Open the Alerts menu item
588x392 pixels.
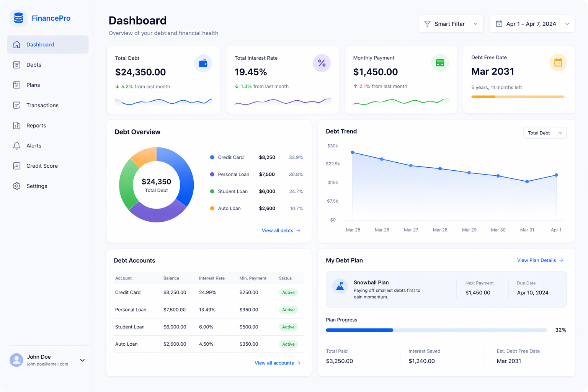(x=48, y=146)
